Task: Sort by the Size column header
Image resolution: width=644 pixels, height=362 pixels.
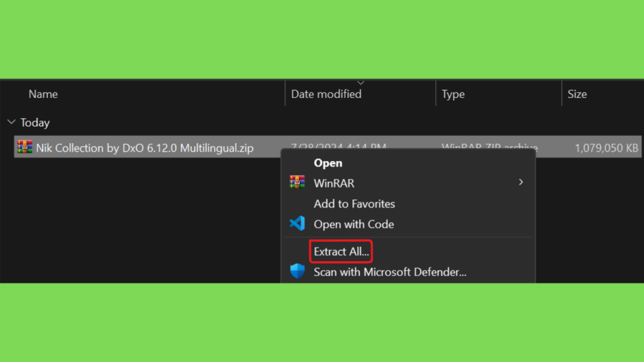Action: click(x=577, y=94)
